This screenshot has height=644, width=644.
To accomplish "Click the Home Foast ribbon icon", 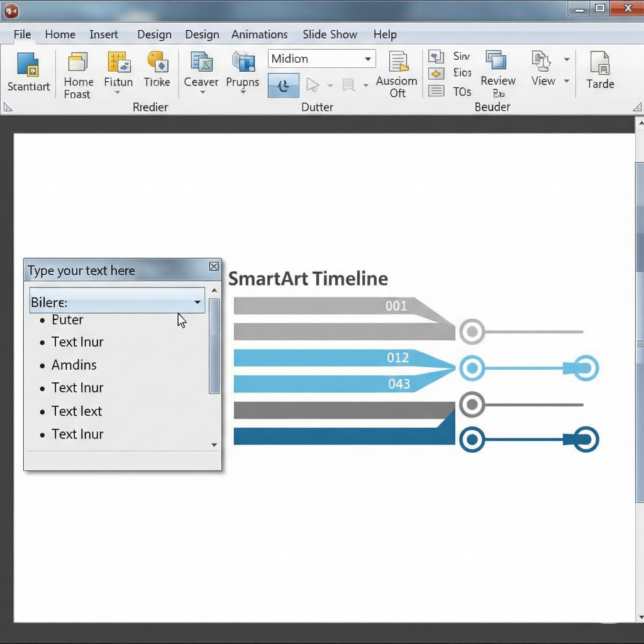I will [78, 62].
